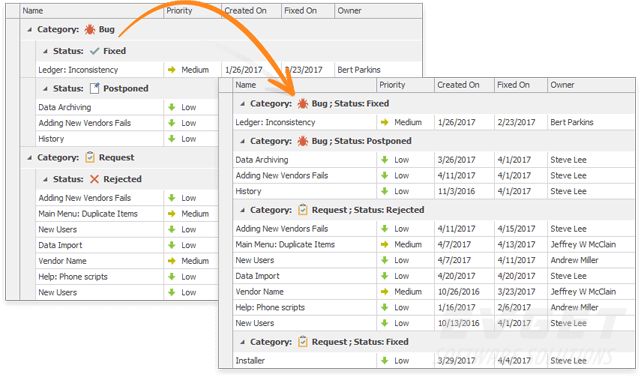
Task: Click the clipboard icon beside Category: Request in back grid
Action: (x=90, y=157)
